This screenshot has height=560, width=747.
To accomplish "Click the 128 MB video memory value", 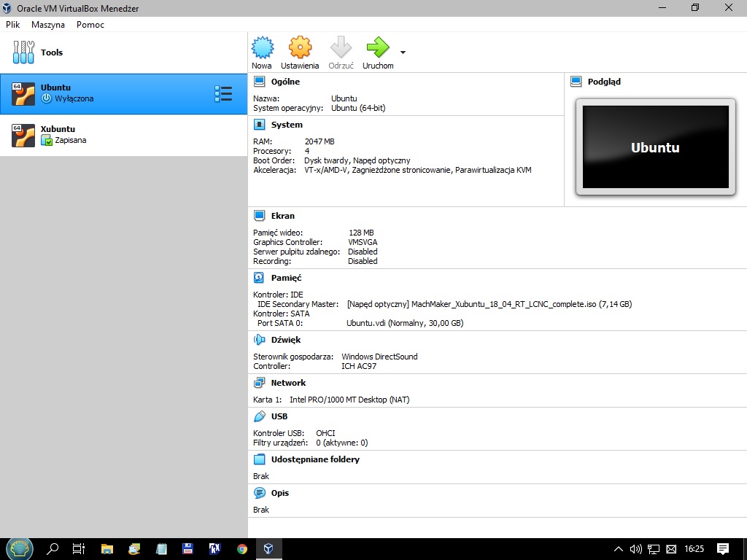I will click(x=361, y=233).
